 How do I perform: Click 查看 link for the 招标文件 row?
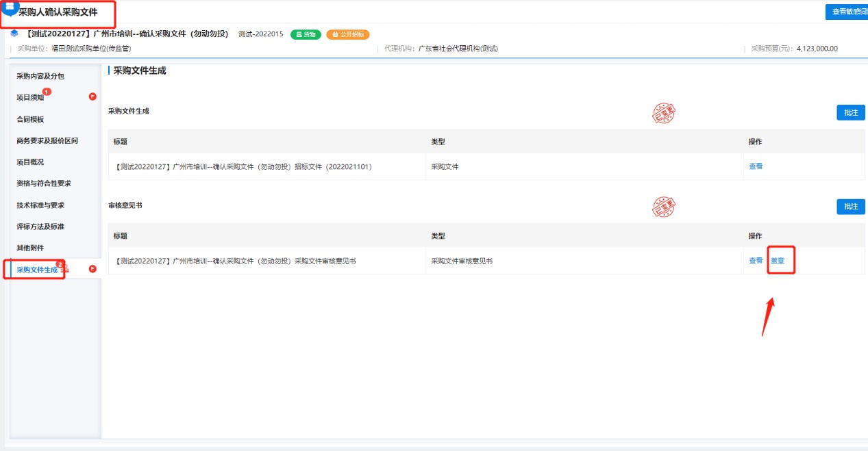pos(755,166)
